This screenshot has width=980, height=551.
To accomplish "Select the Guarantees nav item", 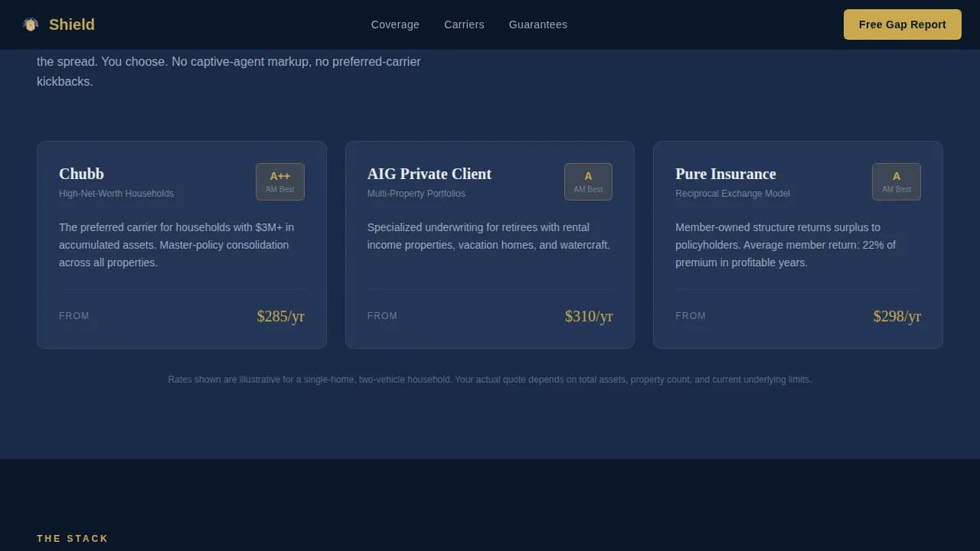I will pyautogui.click(x=538, y=24).
